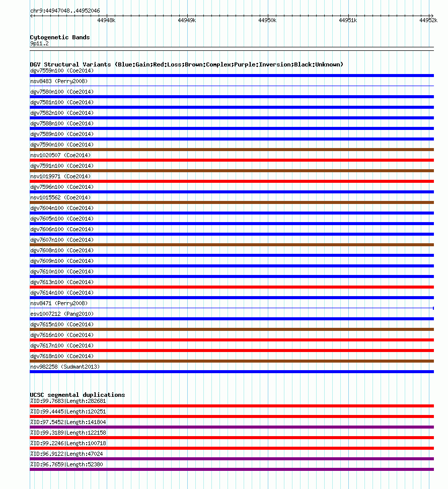This screenshot has width=448, height=489.
Task: Click the purple bar under %ID:97.5452 duplication
Action: (232, 427)
